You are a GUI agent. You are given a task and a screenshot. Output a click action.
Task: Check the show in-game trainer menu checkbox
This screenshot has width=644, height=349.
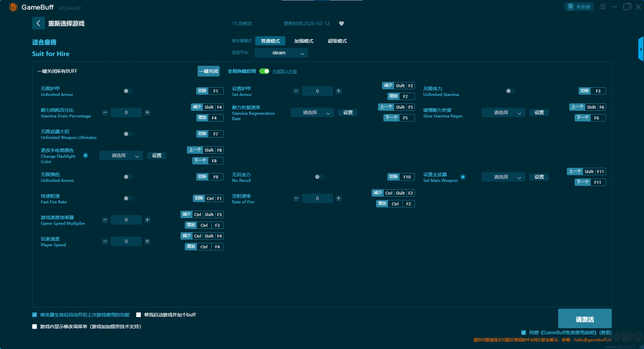(35, 327)
